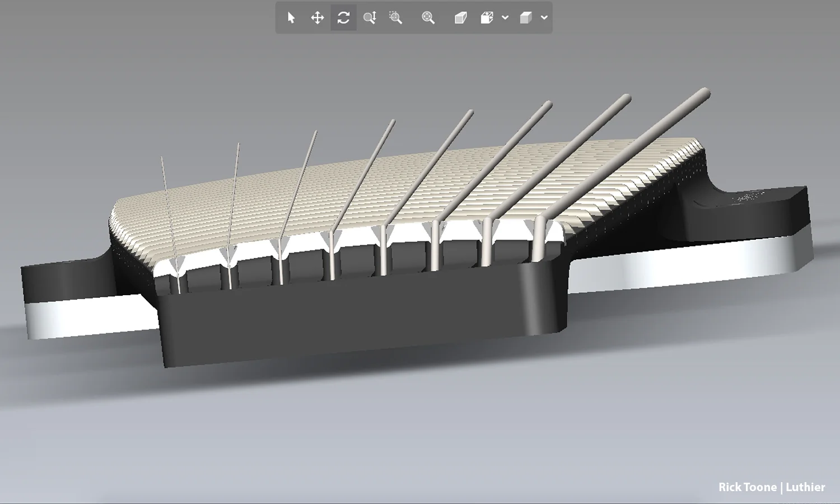The width and height of the screenshot is (840, 504).
Task: Toggle the rotate/orbit view tool
Action: click(x=344, y=18)
